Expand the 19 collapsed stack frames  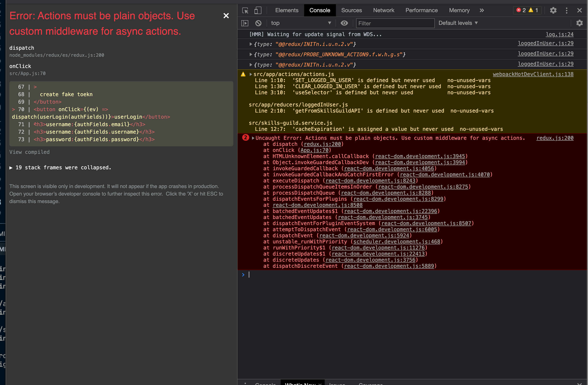point(60,167)
